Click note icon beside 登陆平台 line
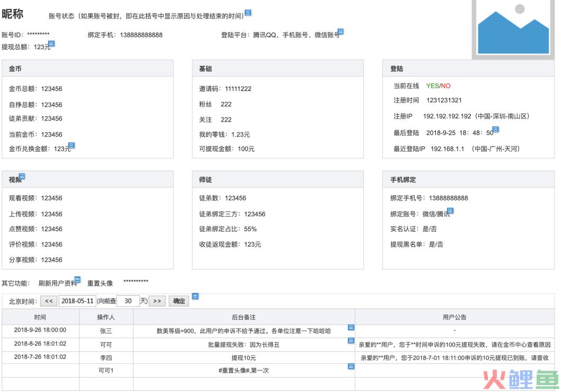Screen dimensions: 572x392 pyautogui.click(x=341, y=32)
